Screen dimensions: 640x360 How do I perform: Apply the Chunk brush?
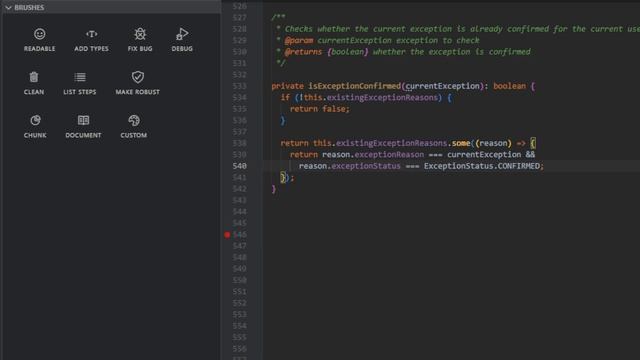[35, 127]
